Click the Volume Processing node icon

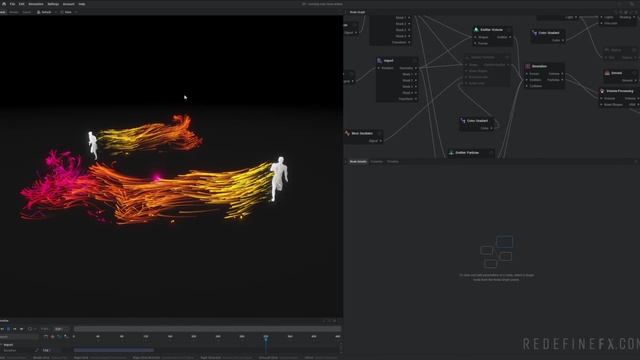coord(602,91)
